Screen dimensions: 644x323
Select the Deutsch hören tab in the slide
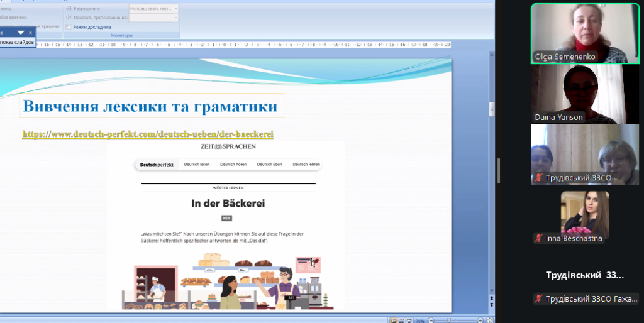click(x=232, y=164)
